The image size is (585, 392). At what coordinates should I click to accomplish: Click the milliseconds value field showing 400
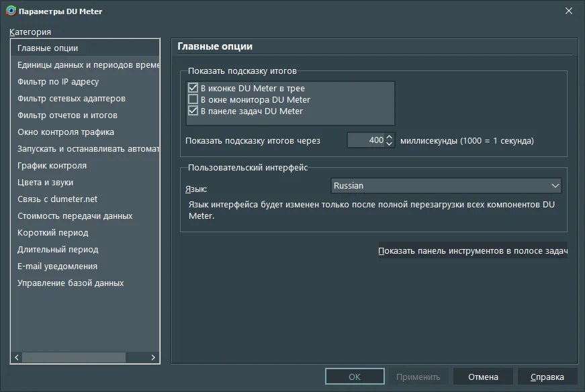click(x=367, y=140)
